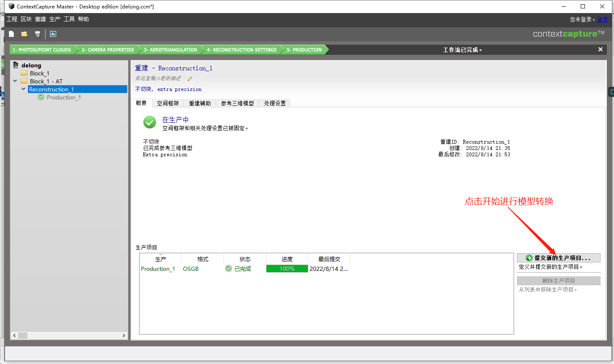Go to workflow step 1- Photos/Point Clouds
Viewport: 614px width, 364px height.
point(42,50)
